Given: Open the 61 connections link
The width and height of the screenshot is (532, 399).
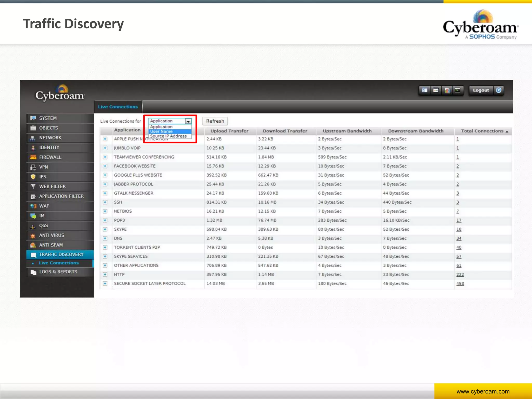Looking at the screenshot, I should coord(459,265).
